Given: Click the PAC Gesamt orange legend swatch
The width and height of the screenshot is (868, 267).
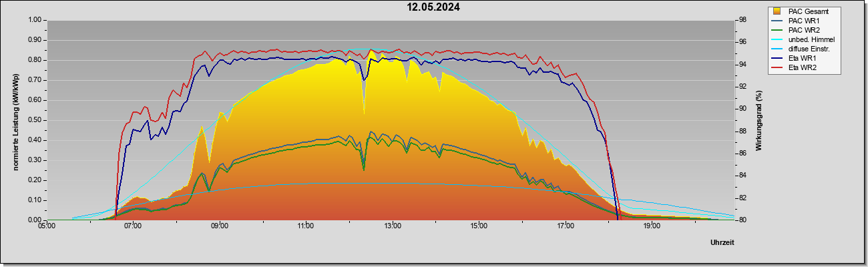Looking at the screenshot, I should (x=777, y=11).
